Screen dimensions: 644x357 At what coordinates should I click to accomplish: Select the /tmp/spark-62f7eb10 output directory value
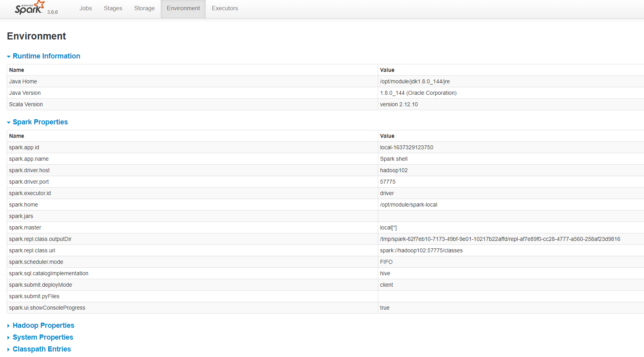[x=500, y=239]
